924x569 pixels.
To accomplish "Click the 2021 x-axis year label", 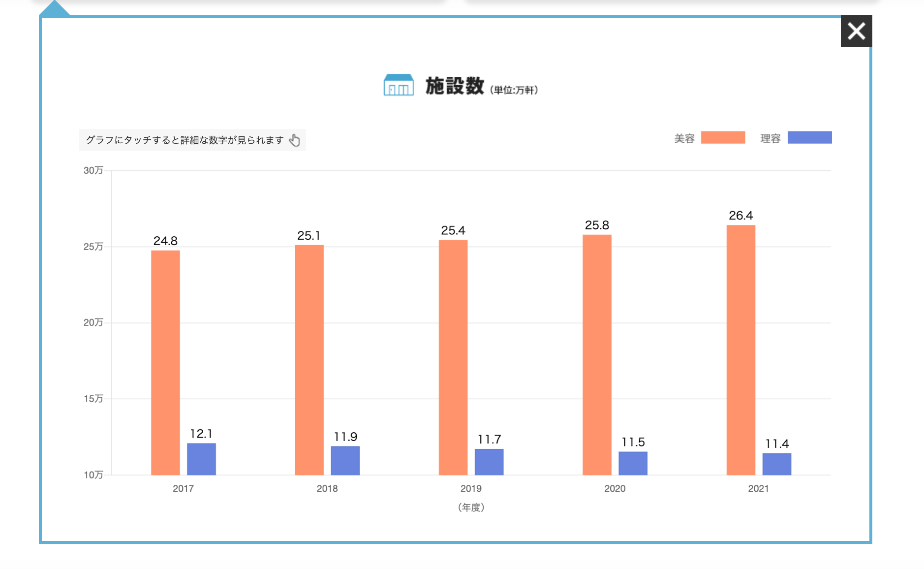I will [758, 488].
